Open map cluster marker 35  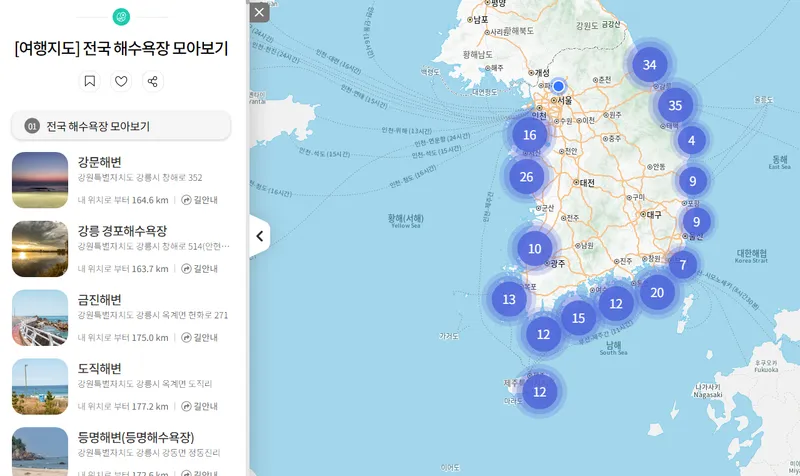(x=675, y=106)
